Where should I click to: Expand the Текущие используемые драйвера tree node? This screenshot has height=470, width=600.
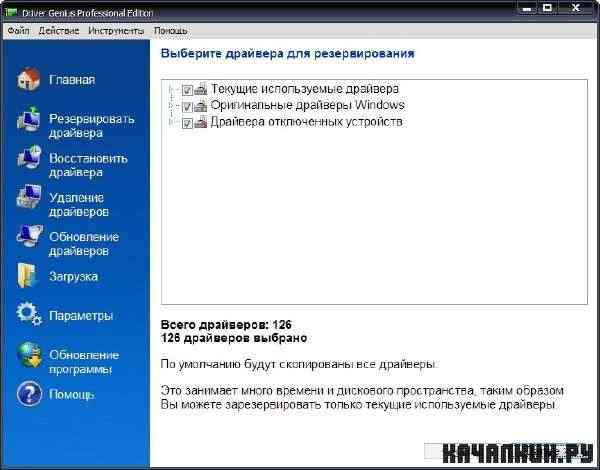(171, 90)
